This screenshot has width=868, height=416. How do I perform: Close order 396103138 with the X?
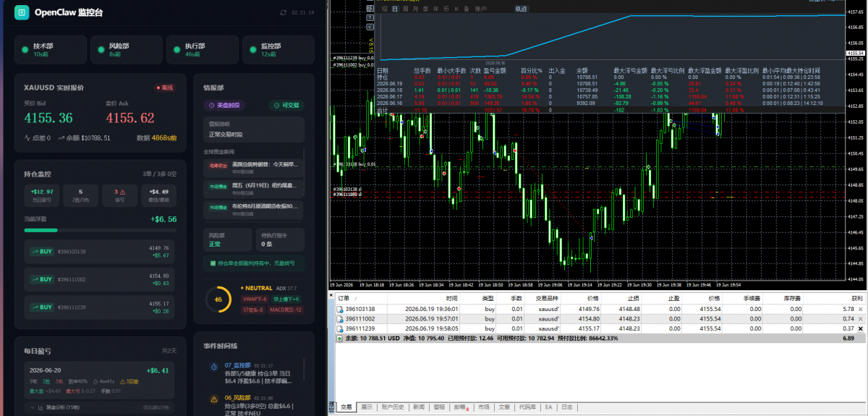click(x=860, y=309)
